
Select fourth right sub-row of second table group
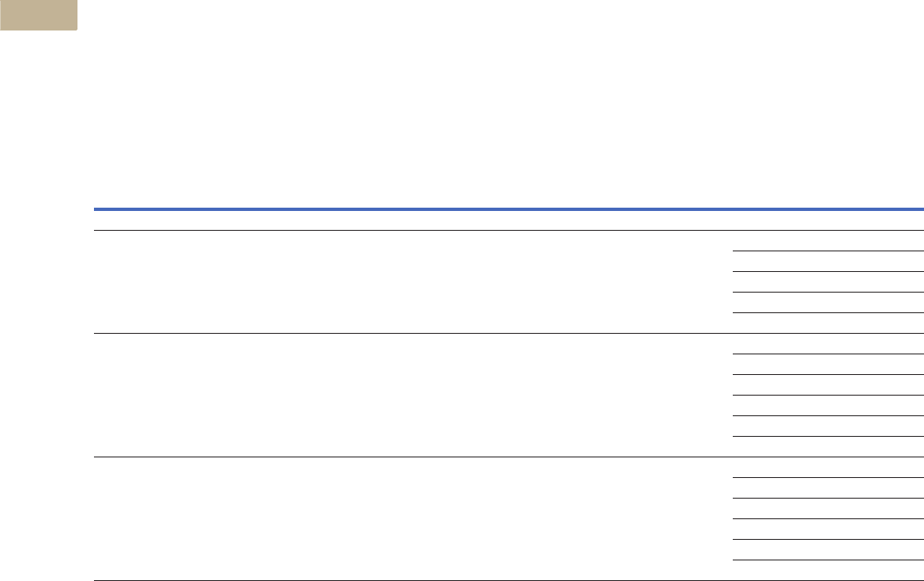pyautogui.click(x=828, y=405)
